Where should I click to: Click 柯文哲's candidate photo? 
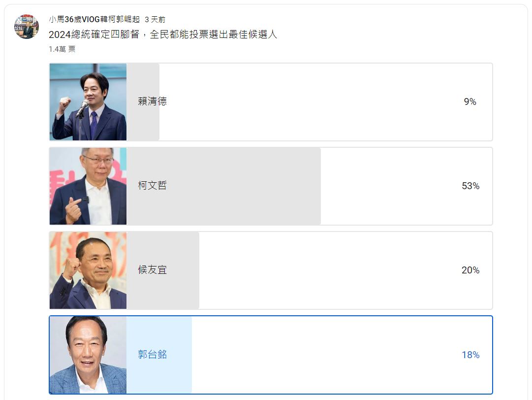pyautogui.click(x=88, y=186)
